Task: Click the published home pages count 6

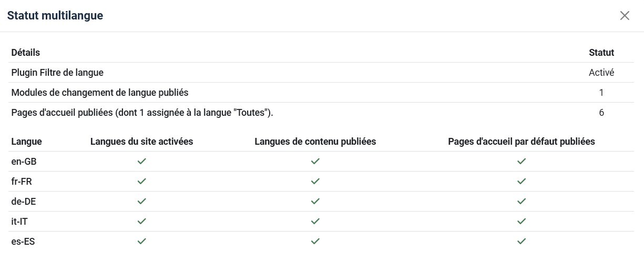Action: 601,113
